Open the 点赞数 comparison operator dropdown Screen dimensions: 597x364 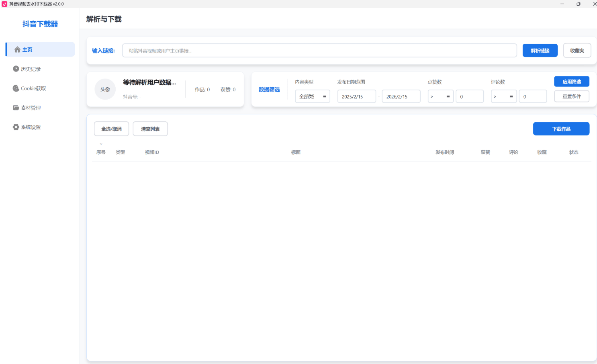(440, 96)
